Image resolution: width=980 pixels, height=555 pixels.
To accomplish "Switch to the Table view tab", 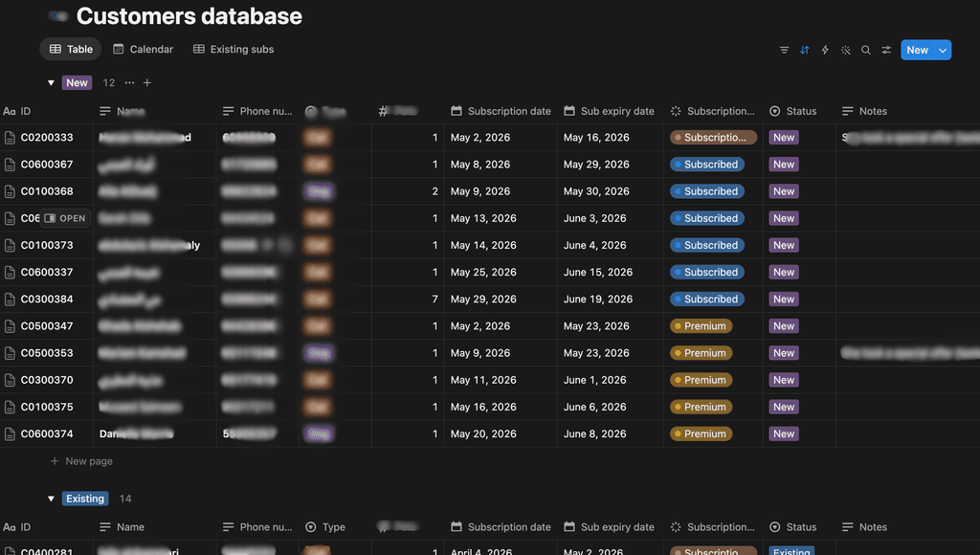I will [71, 49].
